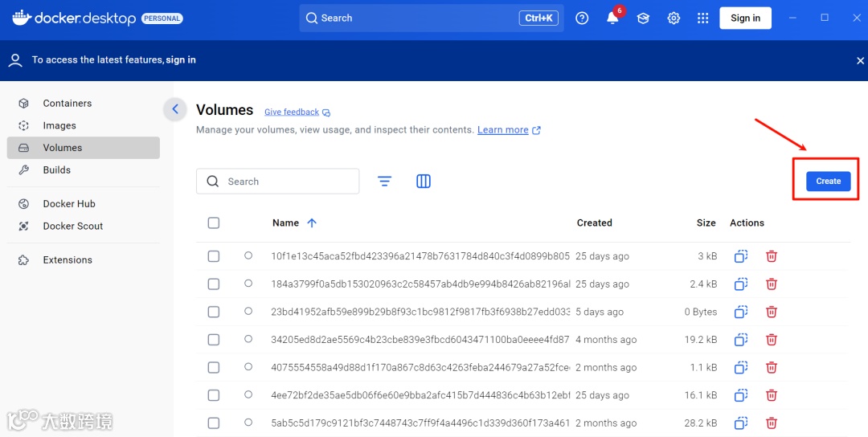This screenshot has height=437, width=868.
Task: Open the Give feedback link
Action: point(297,112)
